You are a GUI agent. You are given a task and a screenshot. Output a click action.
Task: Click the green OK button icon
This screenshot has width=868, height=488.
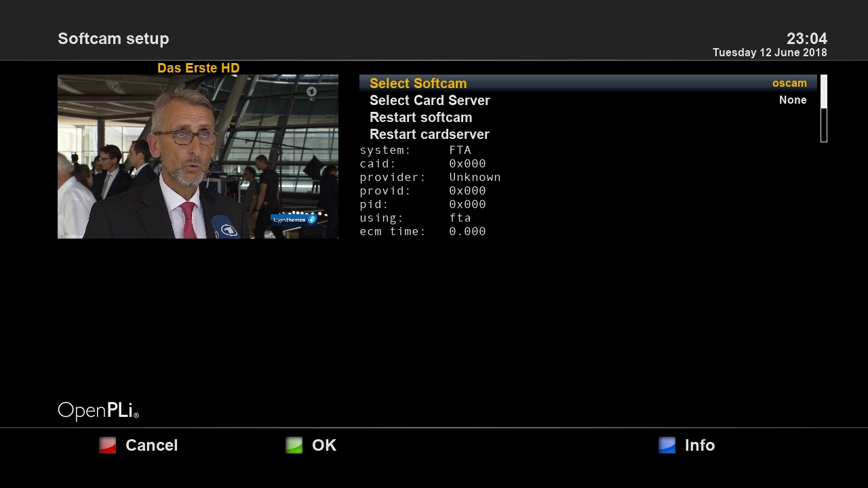pyautogui.click(x=294, y=445)
